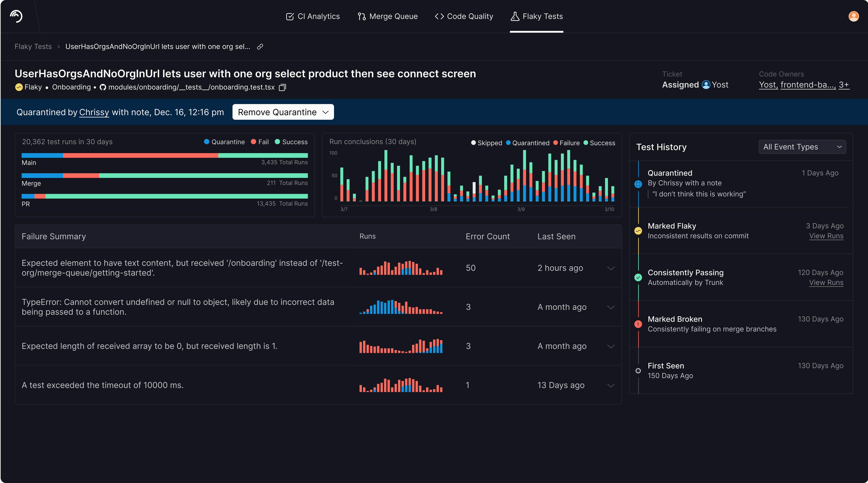Click the Quarantined timeline event icon
Viewport: 868px width, 483px height.
pos(638,184)
